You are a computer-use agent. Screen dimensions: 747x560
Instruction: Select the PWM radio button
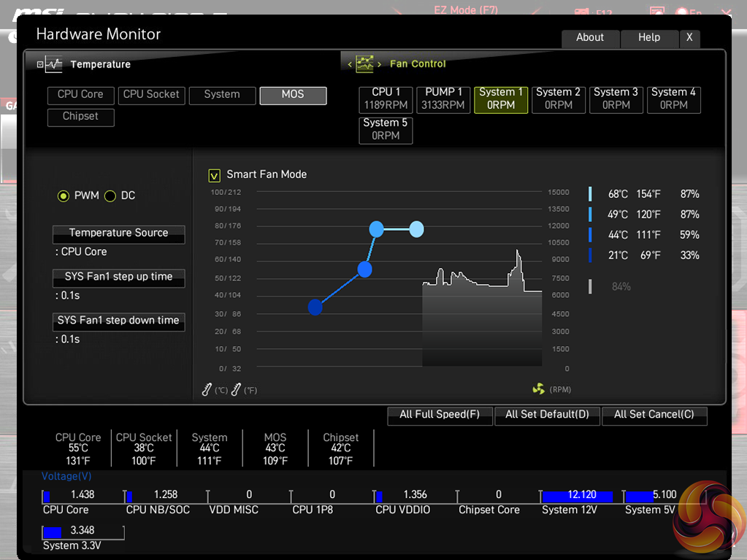[64, 196]
